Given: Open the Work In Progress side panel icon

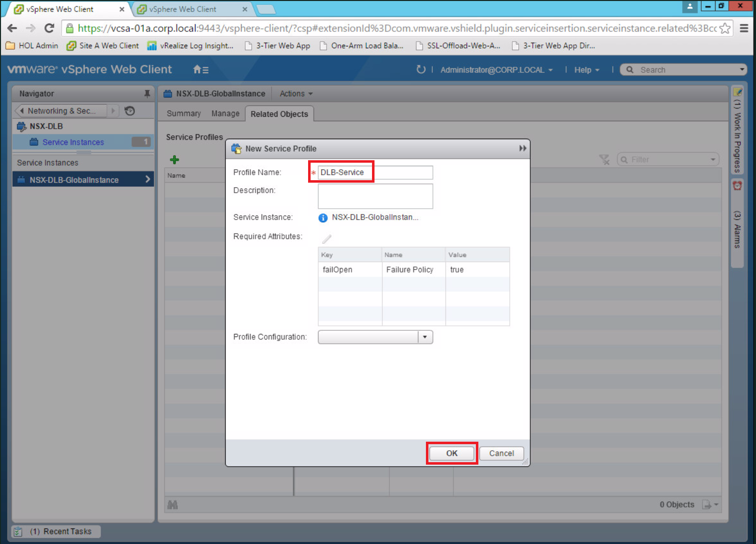Looking at the screenshot, I should tap(738, 92).
